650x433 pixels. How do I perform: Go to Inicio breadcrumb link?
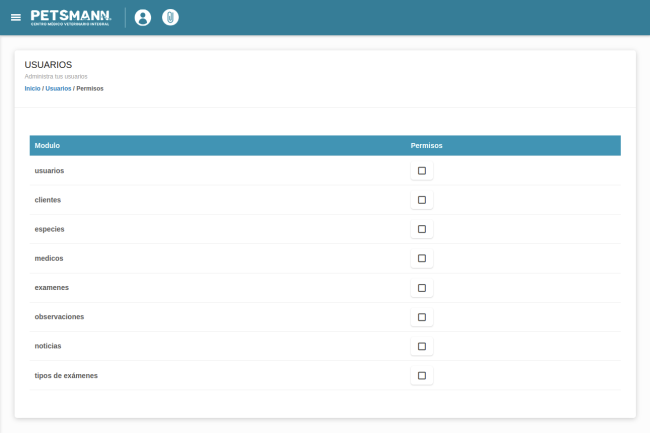tap(32, 88)
